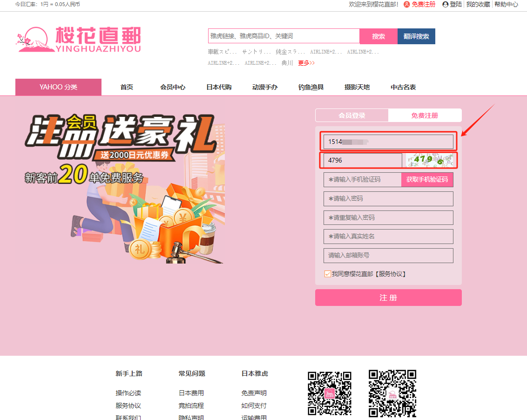Click the 请输入密码 password field

(x=388, y=198)
